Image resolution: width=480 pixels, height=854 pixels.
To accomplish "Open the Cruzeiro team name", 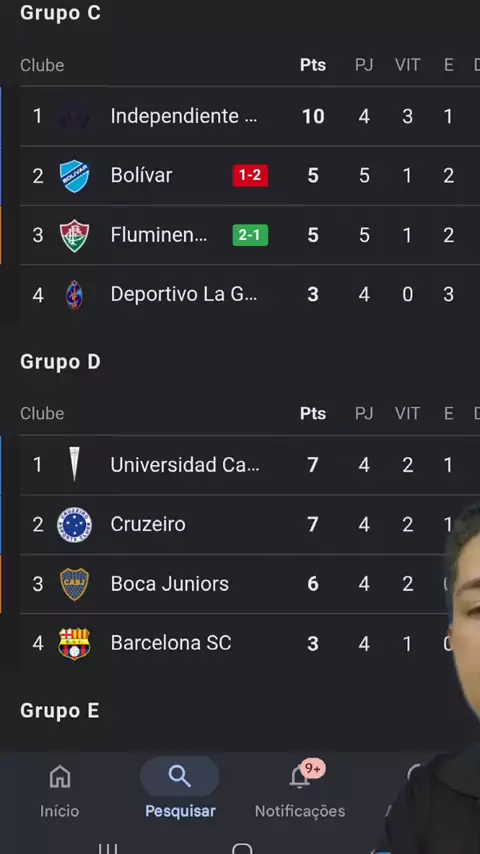I will [x=148, y=524].
